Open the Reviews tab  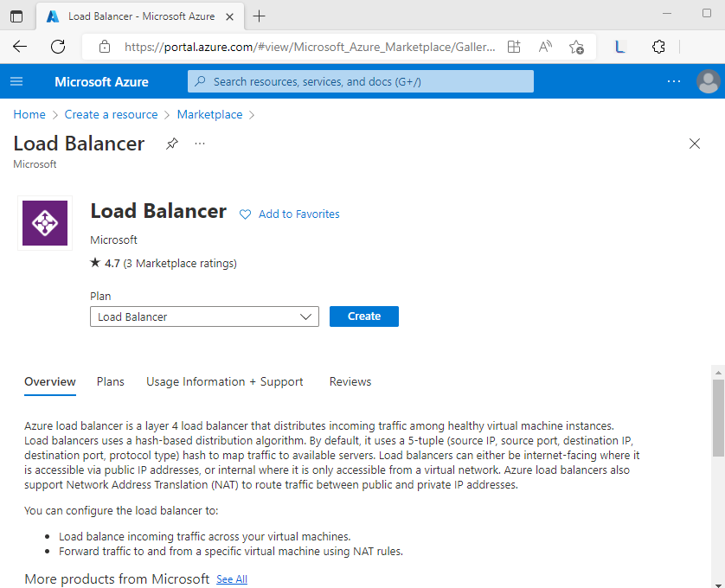pyautogui.click(x=350, y=382)
